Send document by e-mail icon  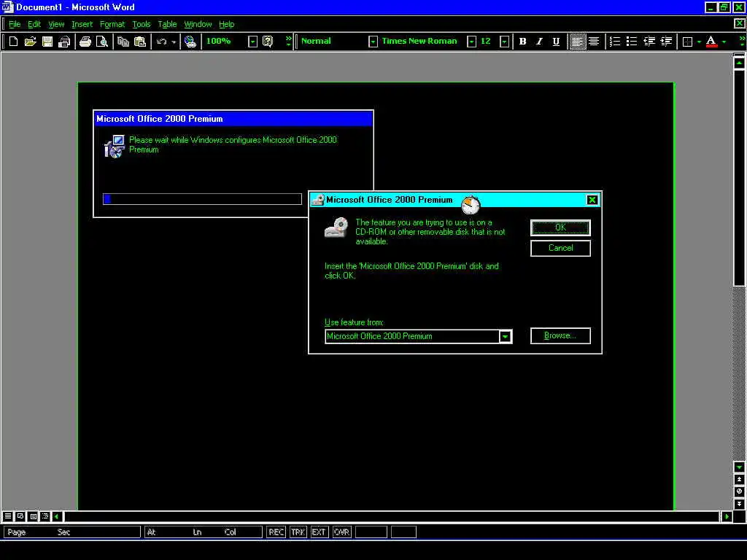[x=64, y=42]
